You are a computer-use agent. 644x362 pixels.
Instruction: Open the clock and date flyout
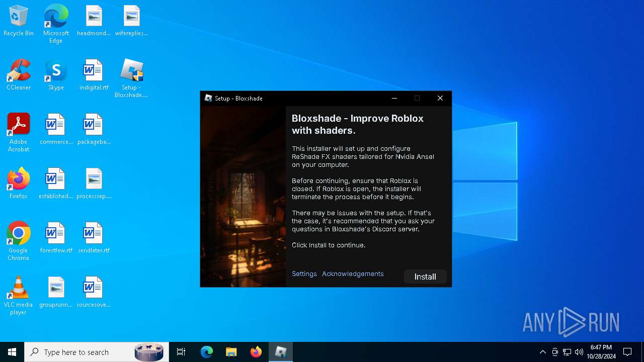[x=601, y=352]
